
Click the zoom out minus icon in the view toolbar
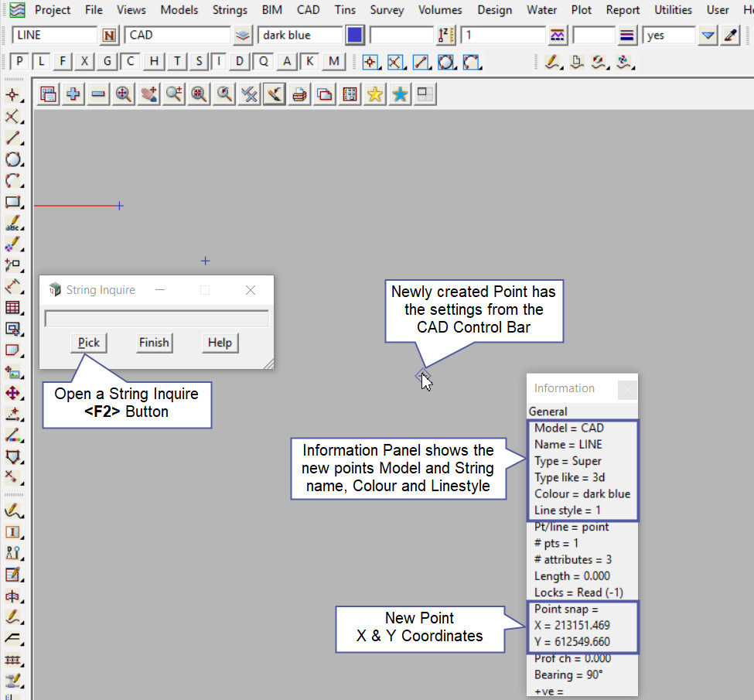(x=98, y=94)
